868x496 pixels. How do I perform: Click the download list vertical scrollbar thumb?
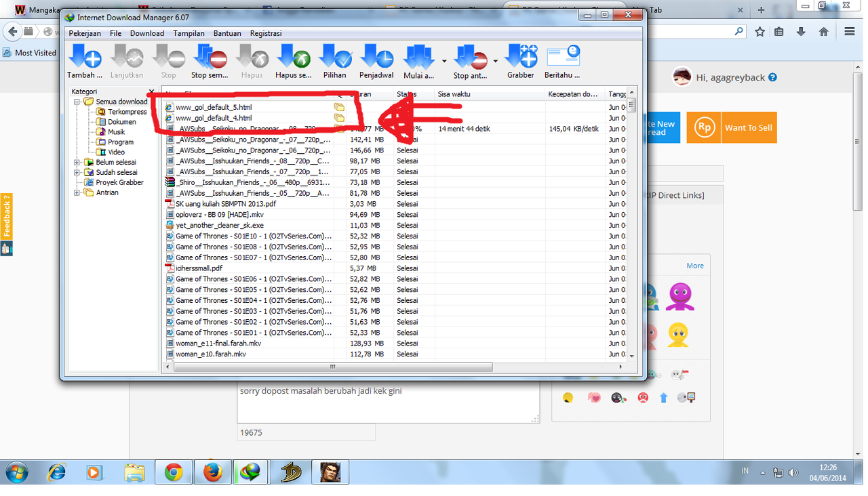click(631, 105)
